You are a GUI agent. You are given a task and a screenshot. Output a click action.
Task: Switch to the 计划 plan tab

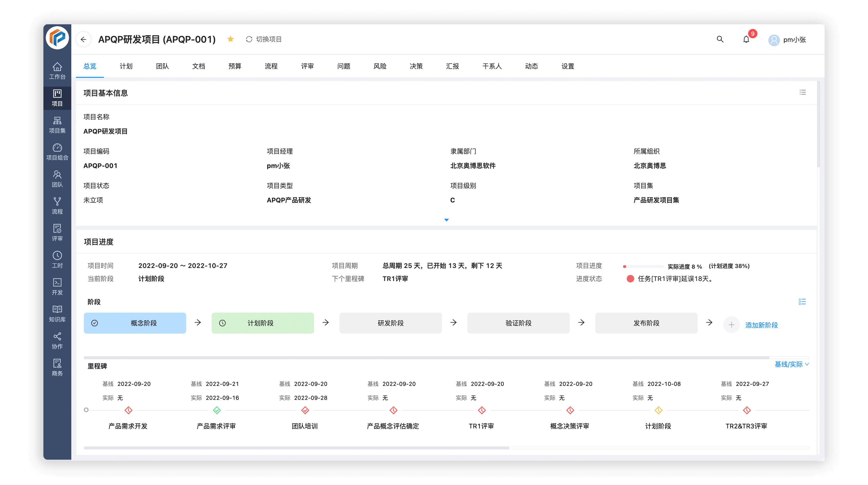point(126,66)
